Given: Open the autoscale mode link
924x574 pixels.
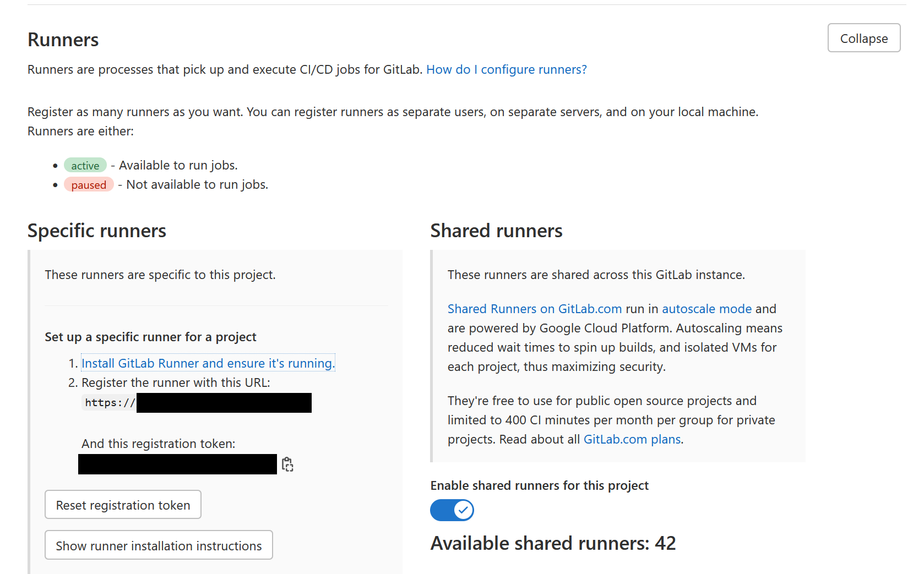Looking at the screenshot, I should coord(706,309).
